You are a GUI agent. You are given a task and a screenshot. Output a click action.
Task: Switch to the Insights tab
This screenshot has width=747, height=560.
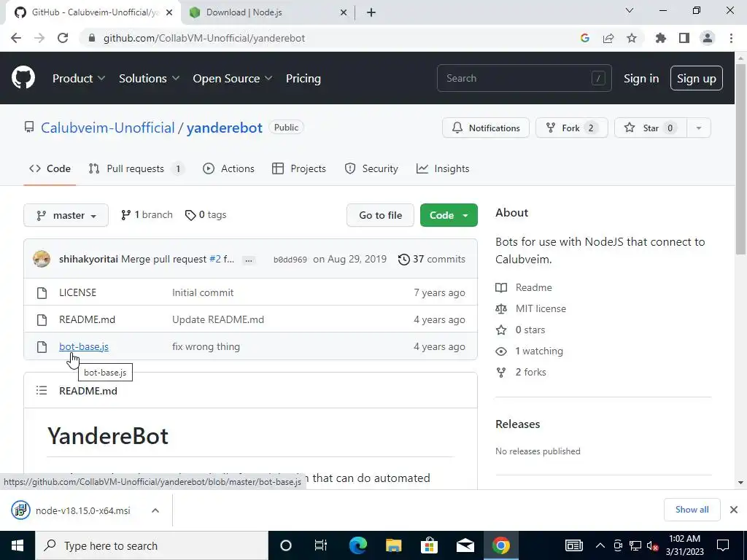[x=443, y=168]
